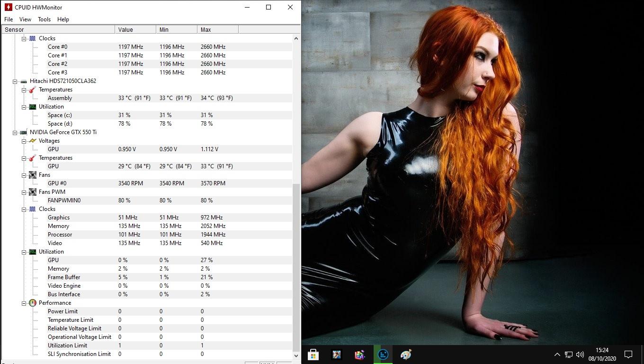Collapse the NVIDIA GeForce GTX 550 Ti node
The height and width of the screenshot is (364, 644).
coord(15,132)
